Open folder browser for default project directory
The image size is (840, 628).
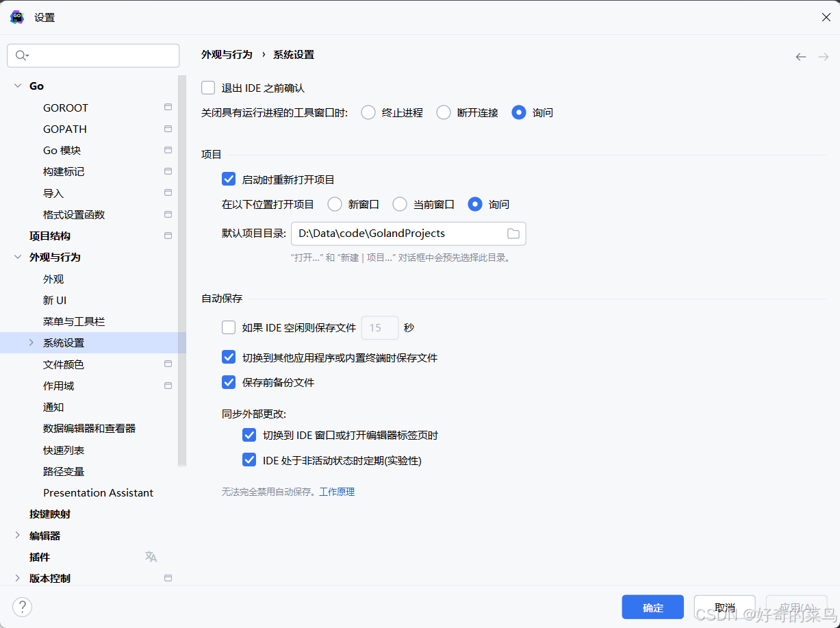click(513, 234)
